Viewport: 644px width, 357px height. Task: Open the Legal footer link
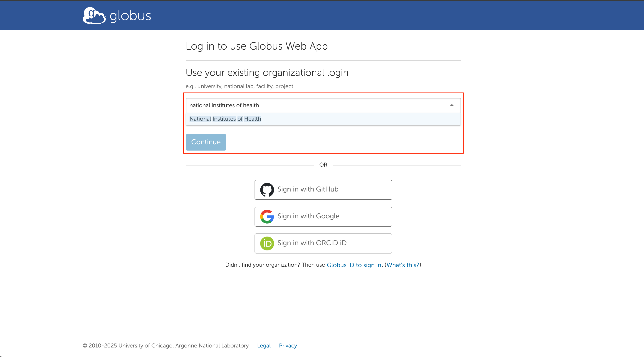coord(264,346)
